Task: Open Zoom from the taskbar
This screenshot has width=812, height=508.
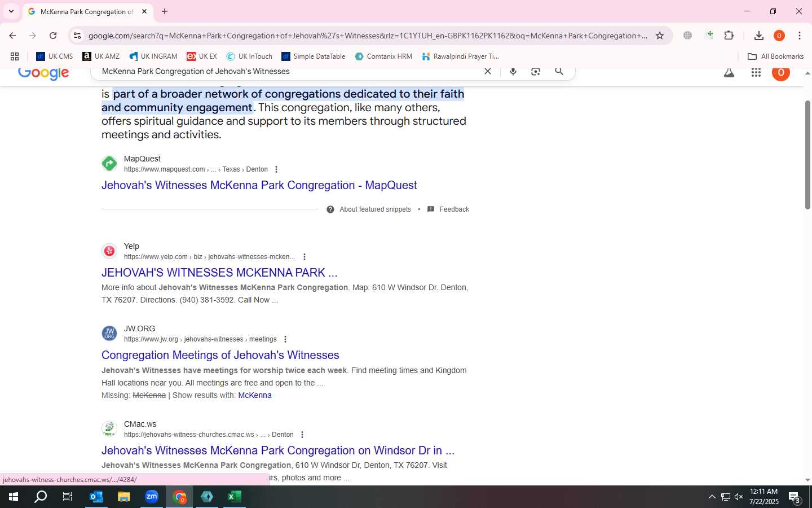Action: (x=152, y=497)
